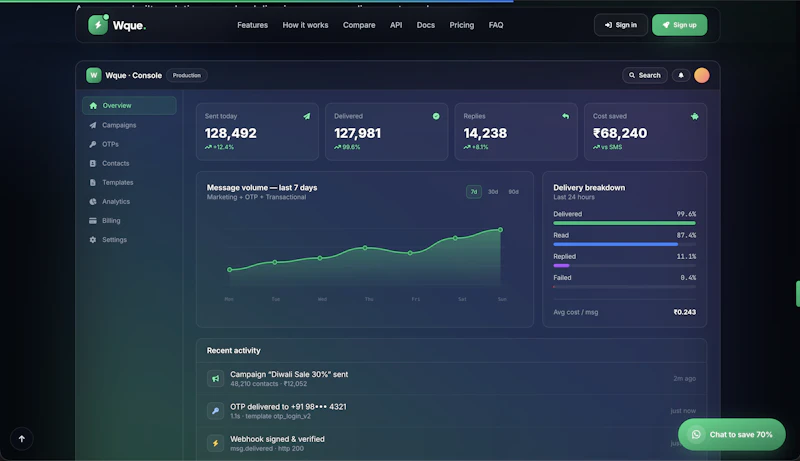Click Chat to save 70% button
This screenshot has width=800, height=461.
pos(732,434)
